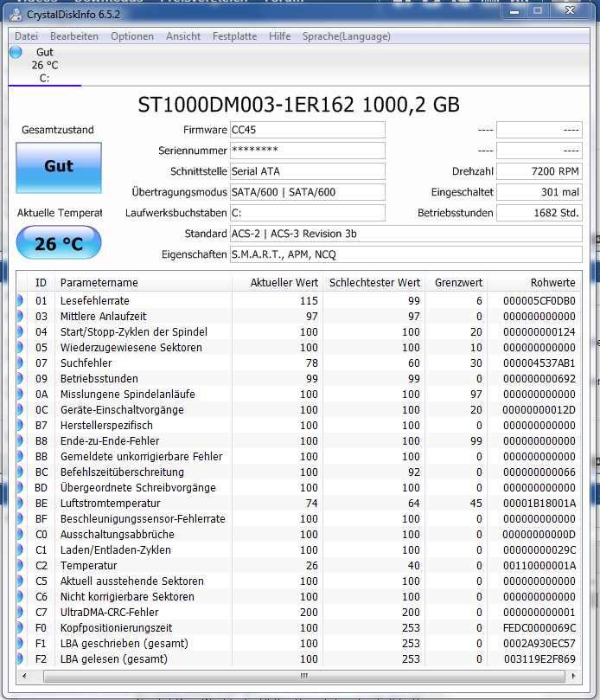Click the status icon of Mittlere Anlaufzeit row
The image size is (600, 700).
tap(20, 317)
